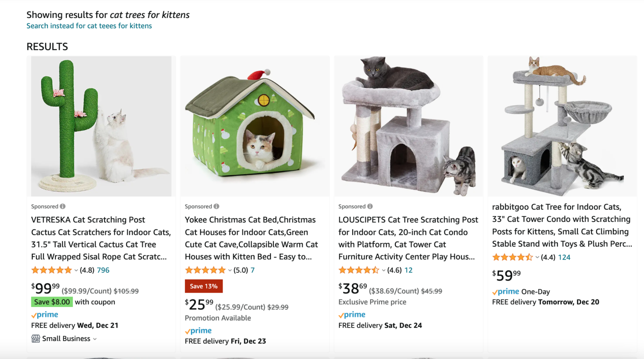This screenshot has height=359, width=644.
Task: Click the LOUSCIPETS cat tree product thumbnail
Action: (408, 126)
